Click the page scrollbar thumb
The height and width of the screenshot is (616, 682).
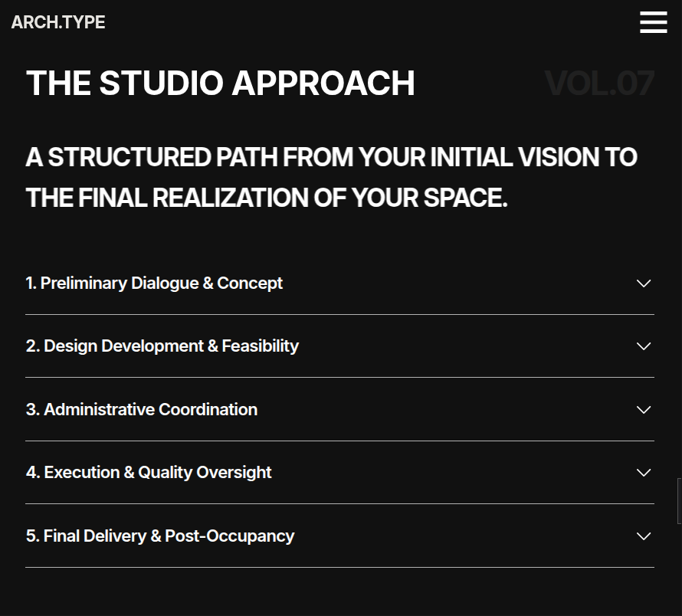[680, 501]
